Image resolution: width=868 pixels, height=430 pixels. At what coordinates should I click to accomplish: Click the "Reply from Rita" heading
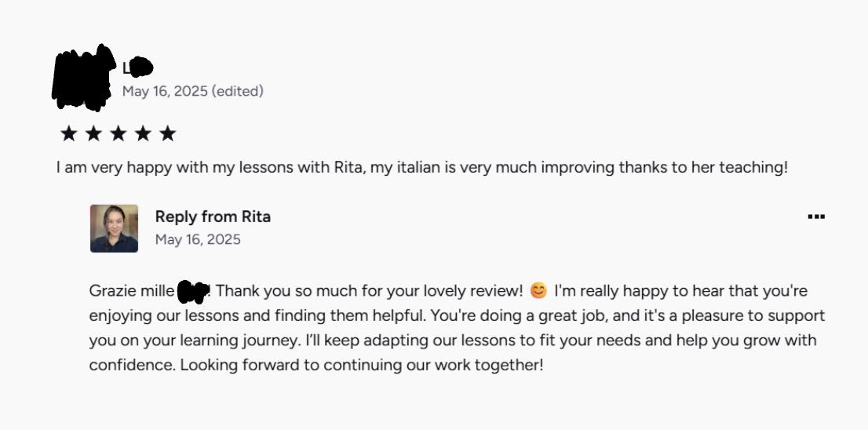[213, 217]
